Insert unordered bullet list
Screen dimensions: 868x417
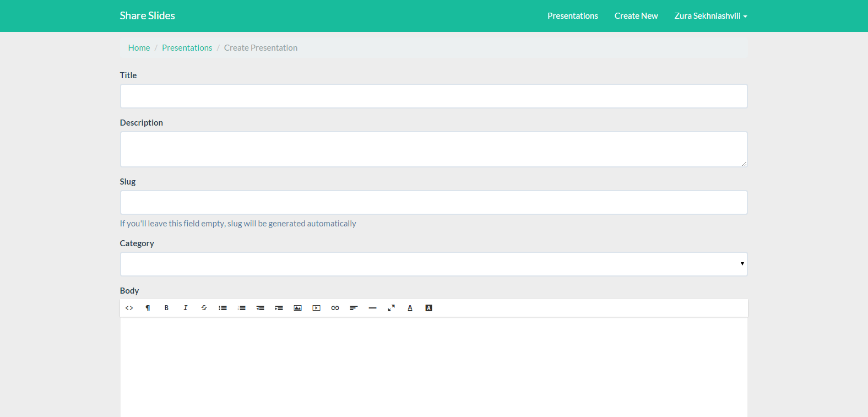223,308
